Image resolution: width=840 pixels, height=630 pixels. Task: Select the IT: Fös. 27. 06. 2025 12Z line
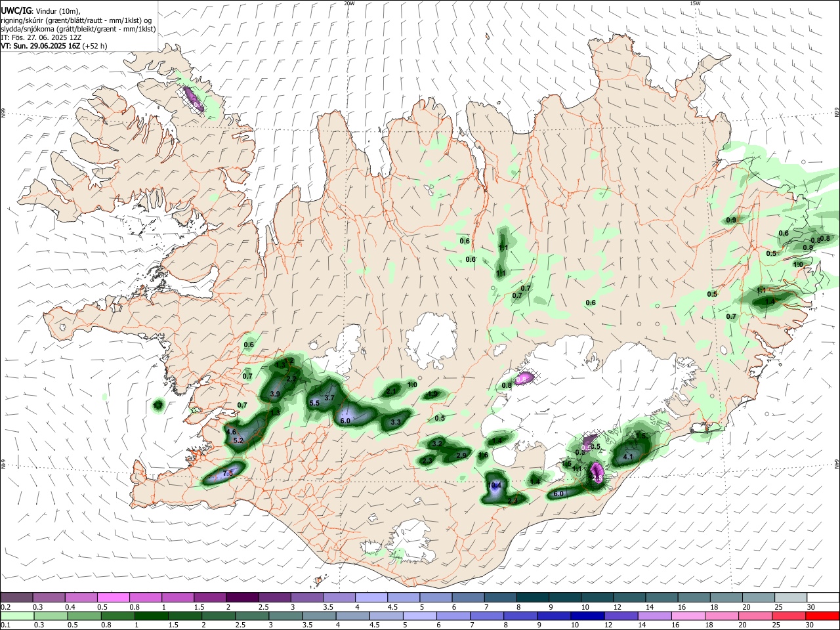point(40,37)
